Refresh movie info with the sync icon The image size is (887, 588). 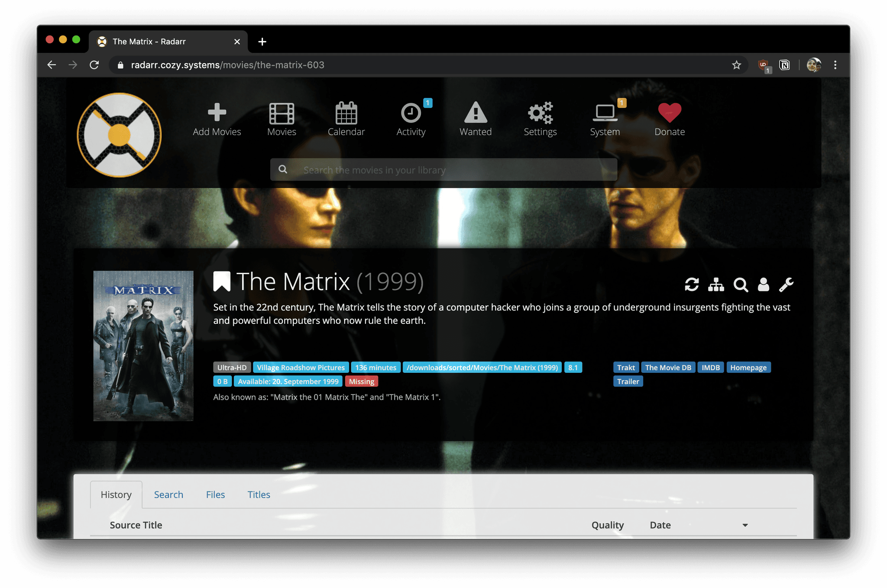pos(692,284)
